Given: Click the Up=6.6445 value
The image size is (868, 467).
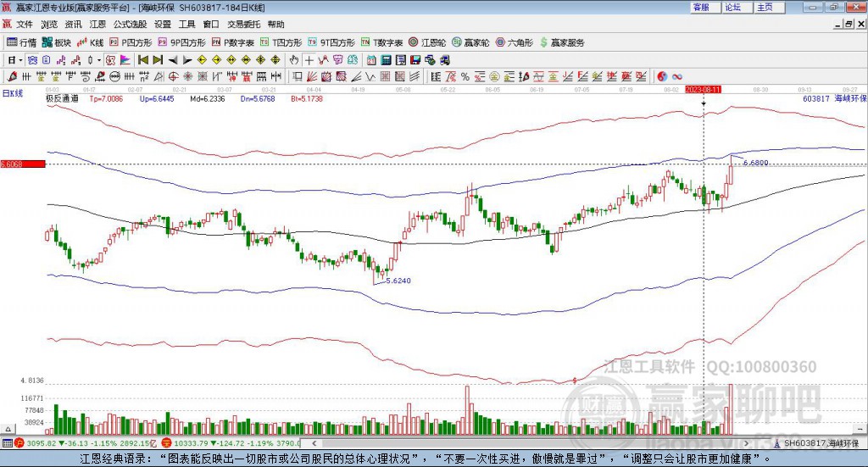Looking at the screenshot, I should [157, 98].
